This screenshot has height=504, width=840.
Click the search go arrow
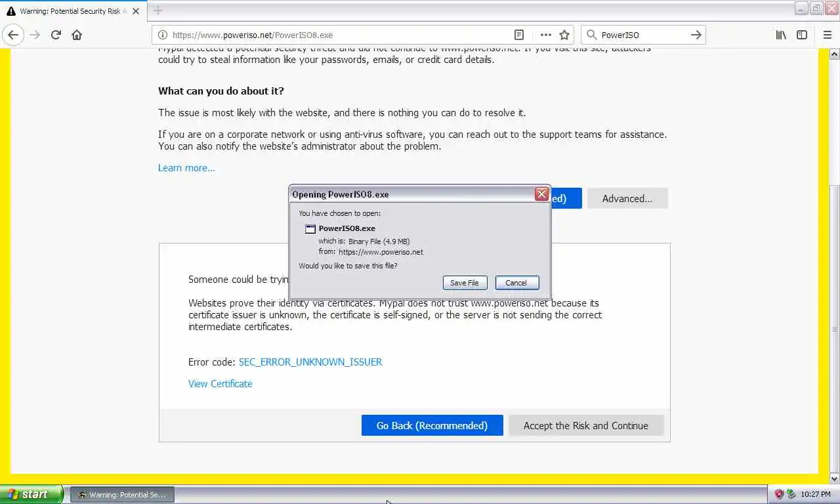tap(696, 35)
